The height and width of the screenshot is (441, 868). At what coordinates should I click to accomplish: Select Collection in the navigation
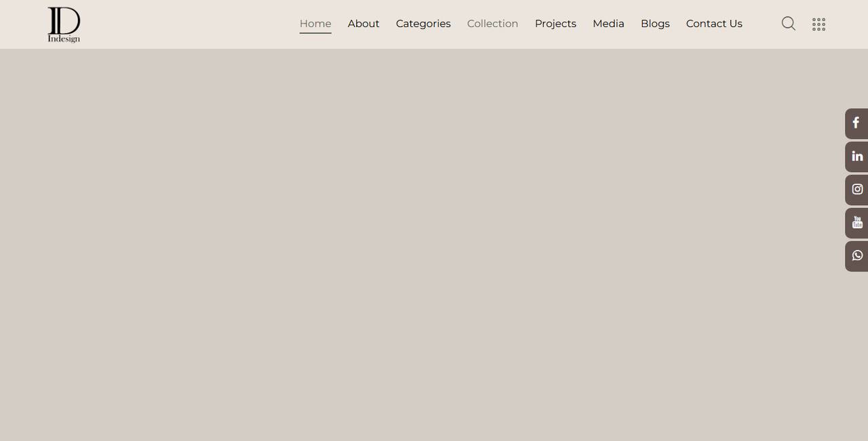click(x=492, y=24)
